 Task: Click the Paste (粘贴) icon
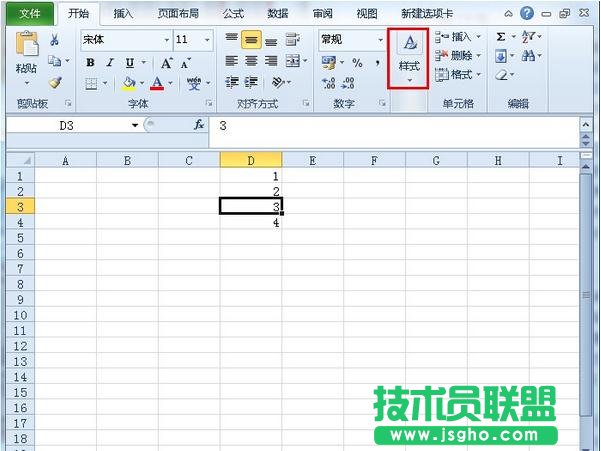click(x=26, y=48)
